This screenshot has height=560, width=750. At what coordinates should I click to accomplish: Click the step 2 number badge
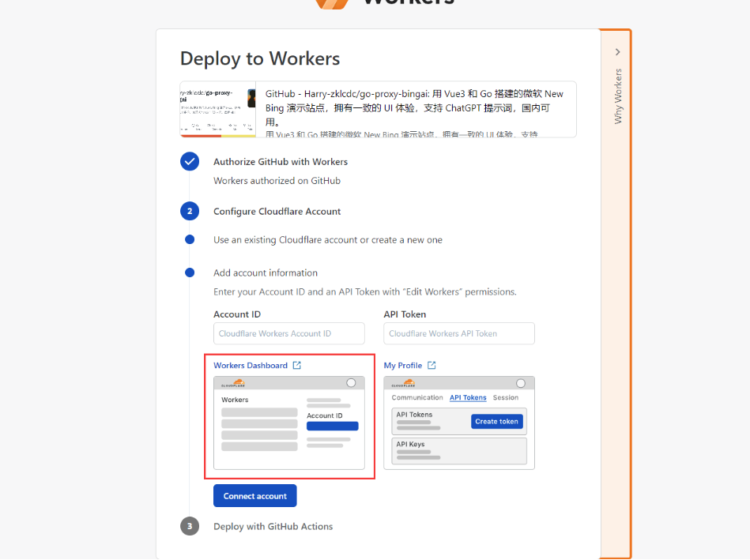coord(190,212)
